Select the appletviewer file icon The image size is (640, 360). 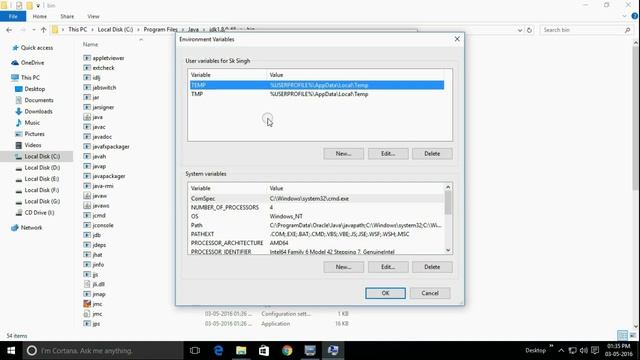point(87,58)
